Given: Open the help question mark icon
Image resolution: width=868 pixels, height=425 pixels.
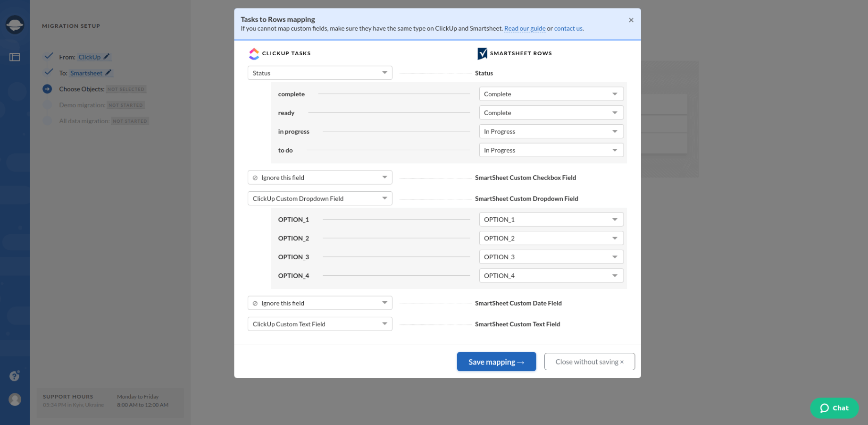Looking at the screenshot, I should pos(15,376).
